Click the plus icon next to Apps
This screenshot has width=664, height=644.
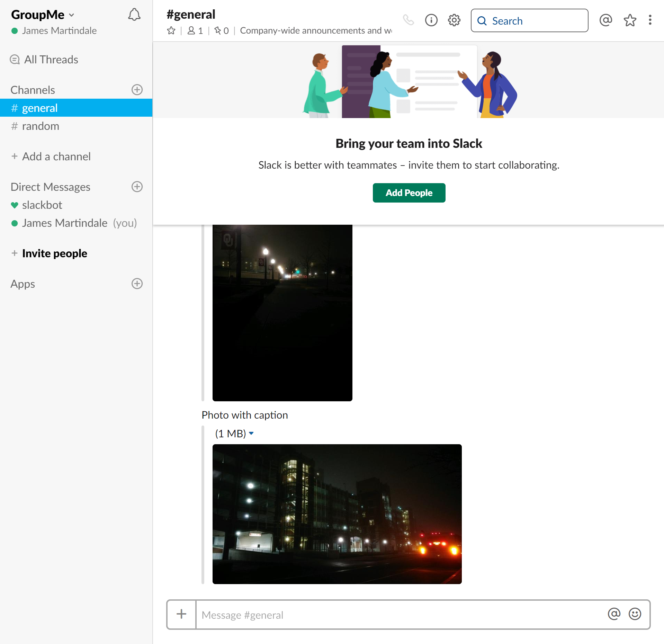[x=137, y=284]
